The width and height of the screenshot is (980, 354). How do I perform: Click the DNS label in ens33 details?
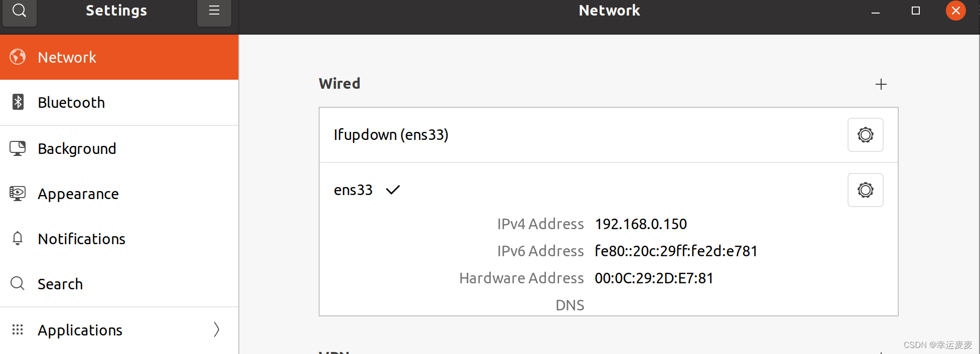(x=569, y=304)
